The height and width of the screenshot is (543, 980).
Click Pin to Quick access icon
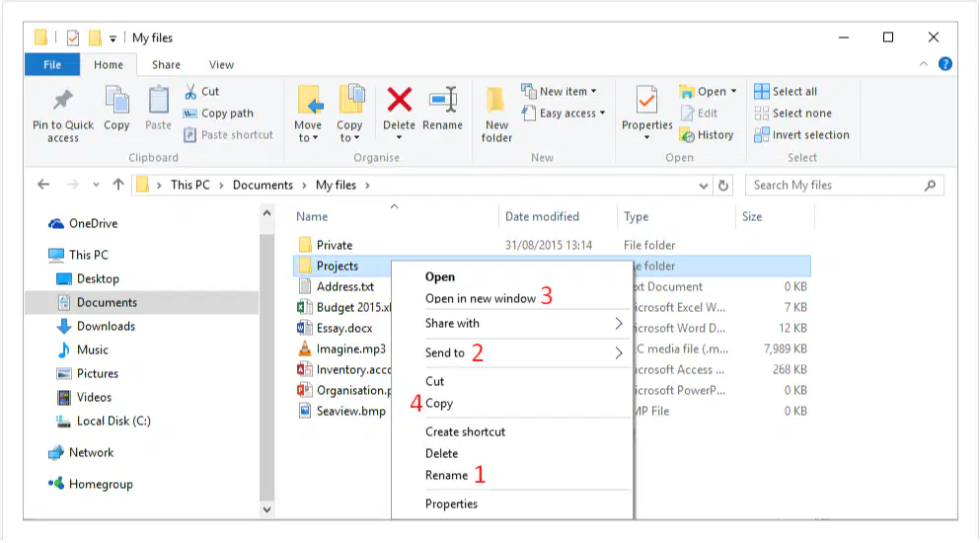tap(62, 100)
